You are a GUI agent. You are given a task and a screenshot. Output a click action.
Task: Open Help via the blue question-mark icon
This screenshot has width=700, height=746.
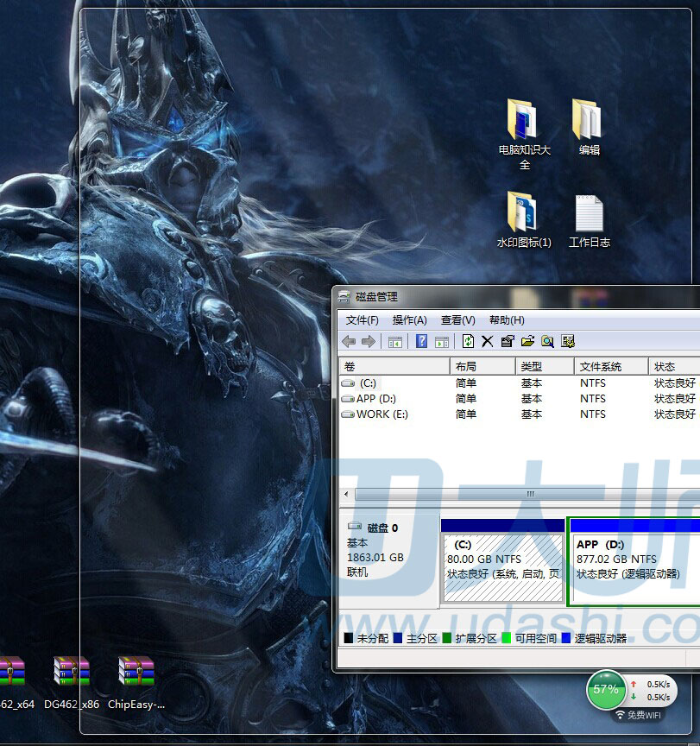(421, 341)
